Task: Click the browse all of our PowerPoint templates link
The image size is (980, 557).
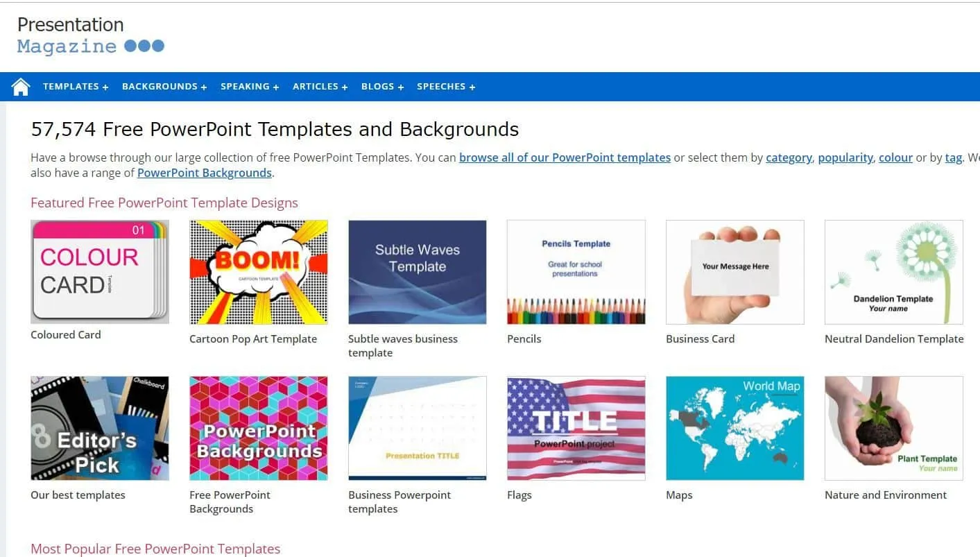Action: point(564,157)
